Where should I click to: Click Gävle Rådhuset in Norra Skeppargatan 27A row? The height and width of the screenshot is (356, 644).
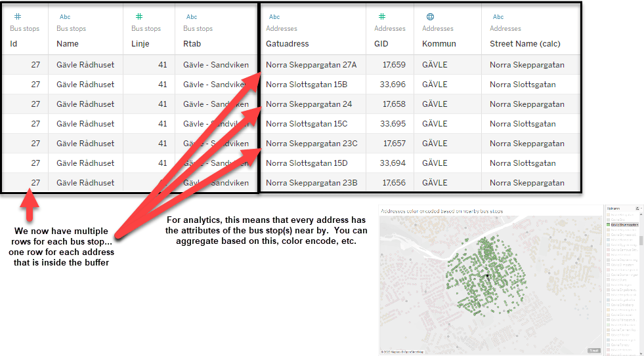[85, 65]
